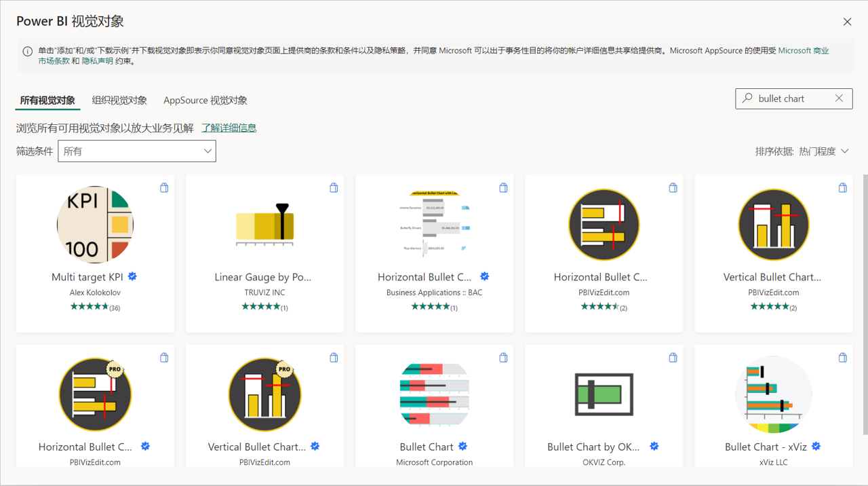Open Business Applications BAC bullet chart thumbnail
This screenshot has width=868, height=486.
(x=435, y=225)
